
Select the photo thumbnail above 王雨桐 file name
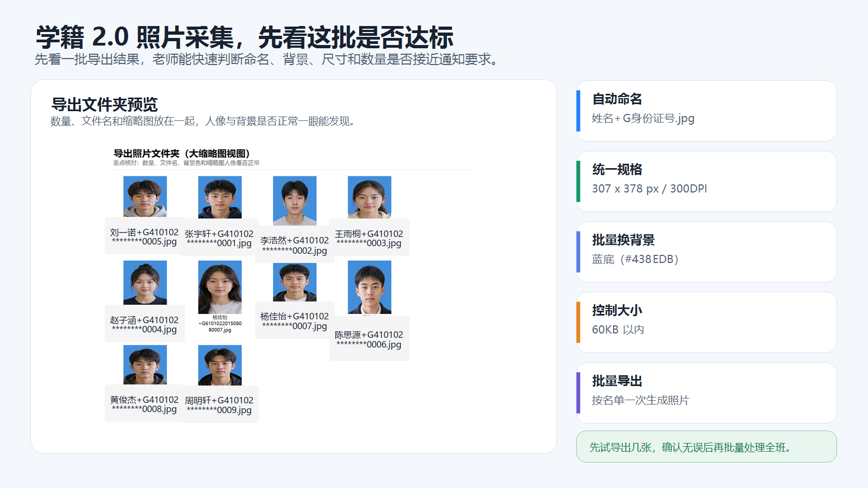click(x=369, y=197)
